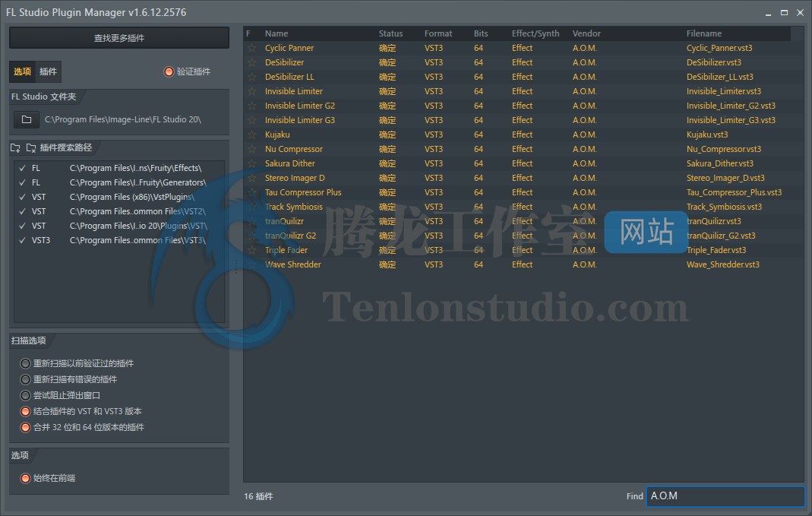Screen dimensions: 812x516
Task: Maximize the Plugin Manager window
Action: click(784, 12)
